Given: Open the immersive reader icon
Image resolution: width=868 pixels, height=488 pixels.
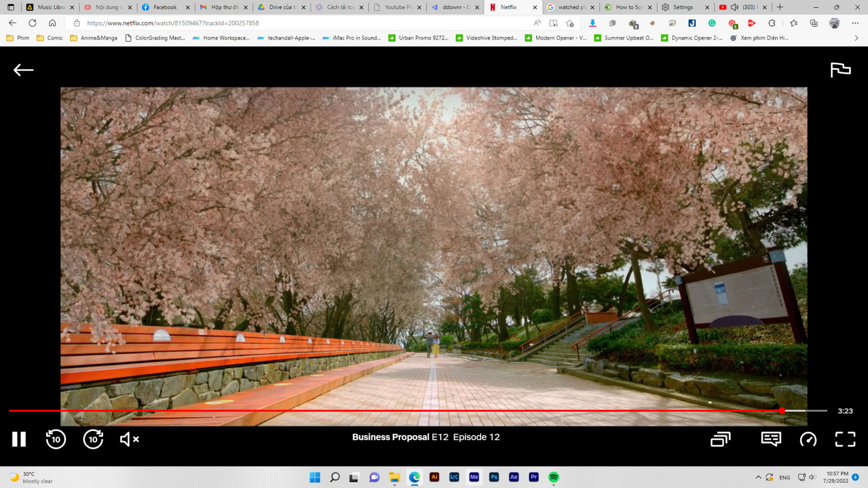Looking at the screenshot, I should (553, 23).
